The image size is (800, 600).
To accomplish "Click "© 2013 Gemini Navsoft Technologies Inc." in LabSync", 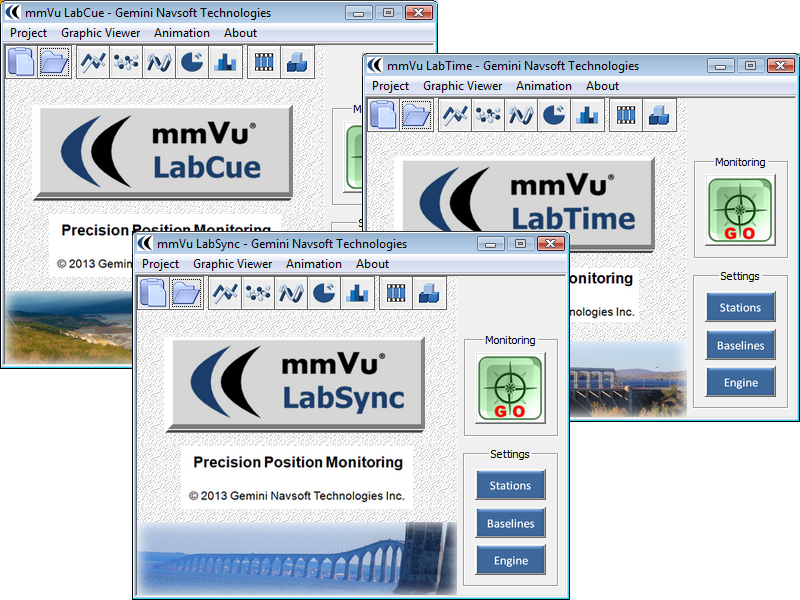I will click(x=296, y=495).
